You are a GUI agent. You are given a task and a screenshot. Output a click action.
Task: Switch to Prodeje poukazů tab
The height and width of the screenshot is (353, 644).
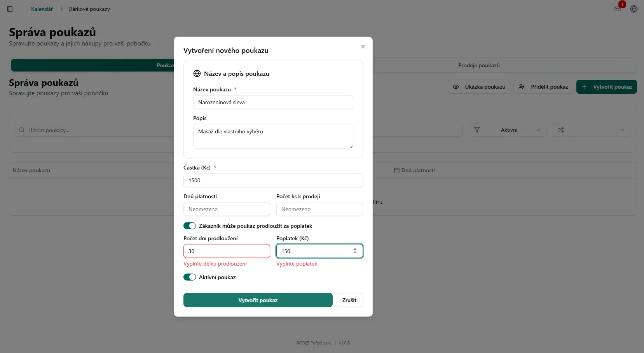click(479, 65)
